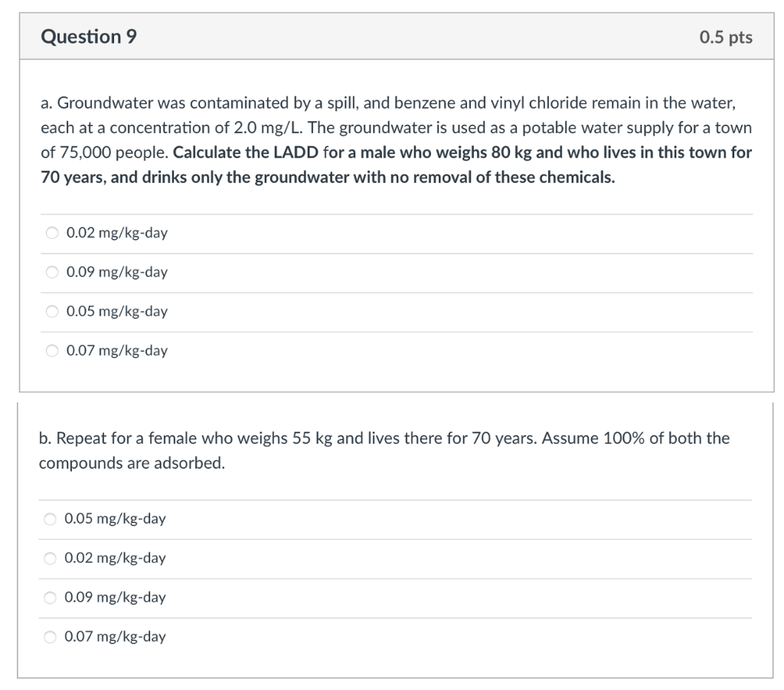The image size is (784, 690).
Task: Click the 0.09 mg/kg-day answer label in part a
Action: tap(116, 272)
